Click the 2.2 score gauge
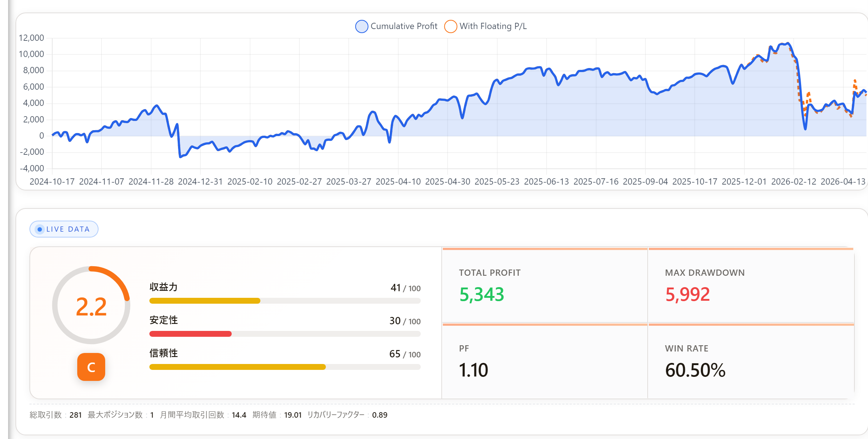This screenshot has height=439, width=868. pos(91,305)
